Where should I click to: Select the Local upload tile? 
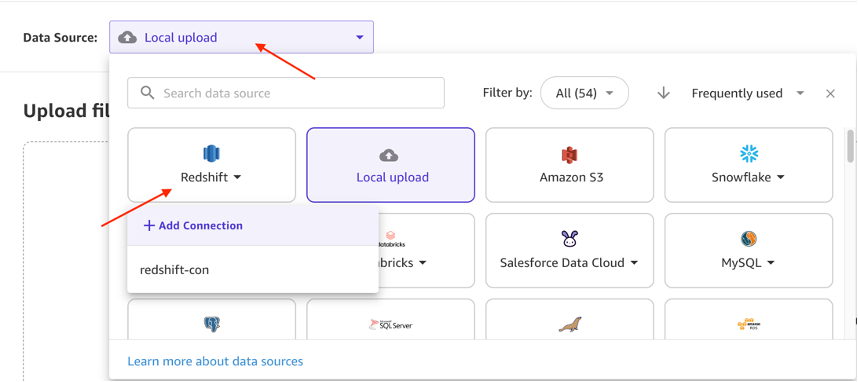pyautogui.click(x=391, y=165)
